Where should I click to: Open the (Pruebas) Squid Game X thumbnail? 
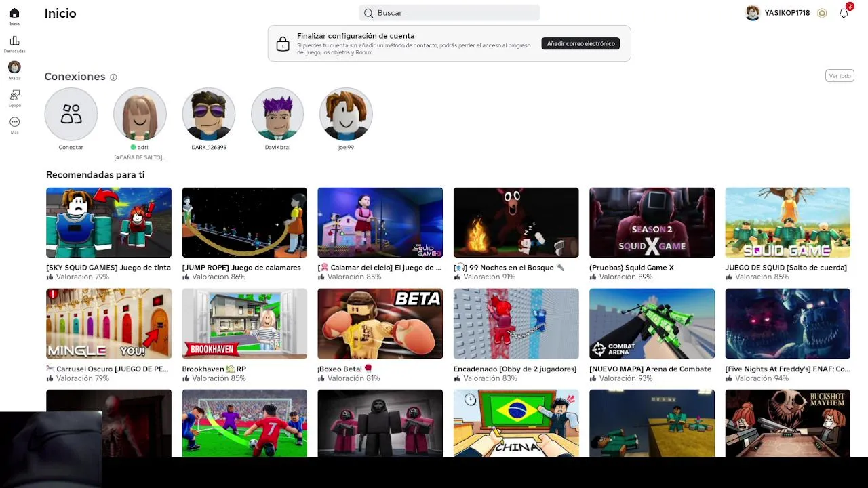(652, 222)
